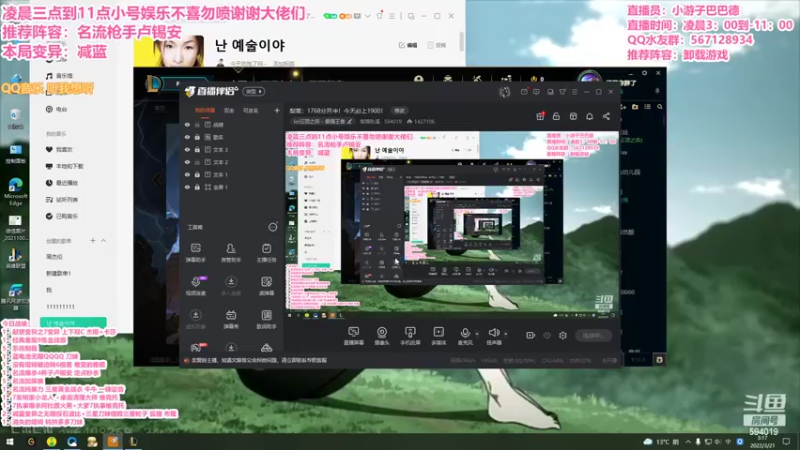Open 最近播放 in QQ Music sidebar

pyautogui.click(x=62, y=183)
